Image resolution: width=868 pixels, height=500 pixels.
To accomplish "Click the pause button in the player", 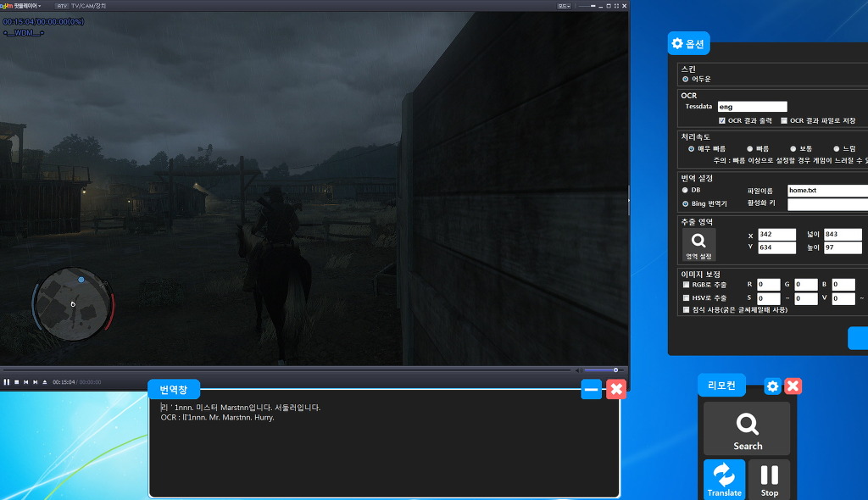I will click(7, 382).
